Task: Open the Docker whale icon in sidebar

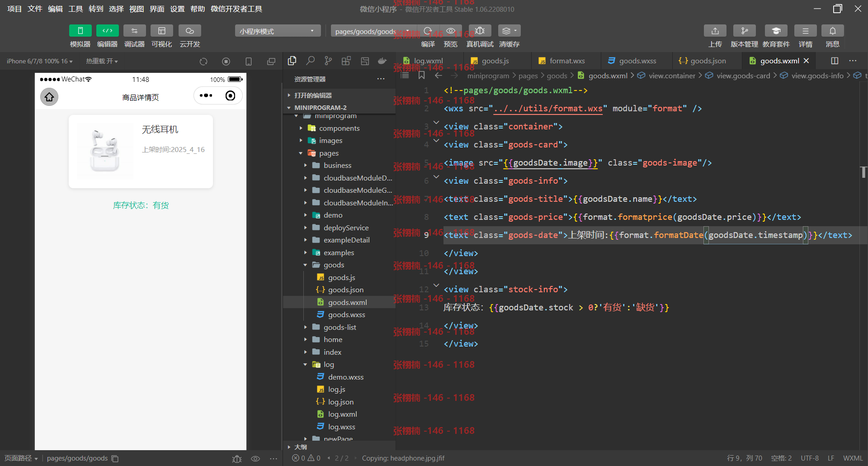Action: (x=382, y=61)
